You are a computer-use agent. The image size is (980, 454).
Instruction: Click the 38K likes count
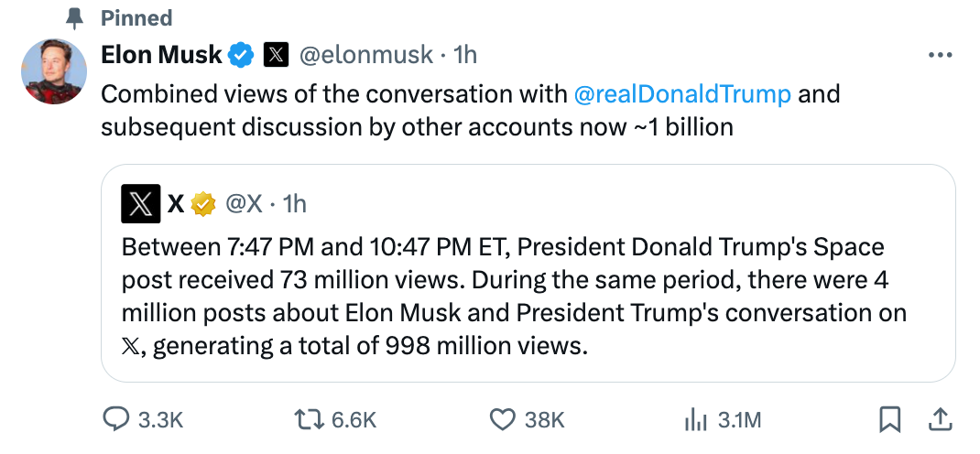tap(544, 419)
